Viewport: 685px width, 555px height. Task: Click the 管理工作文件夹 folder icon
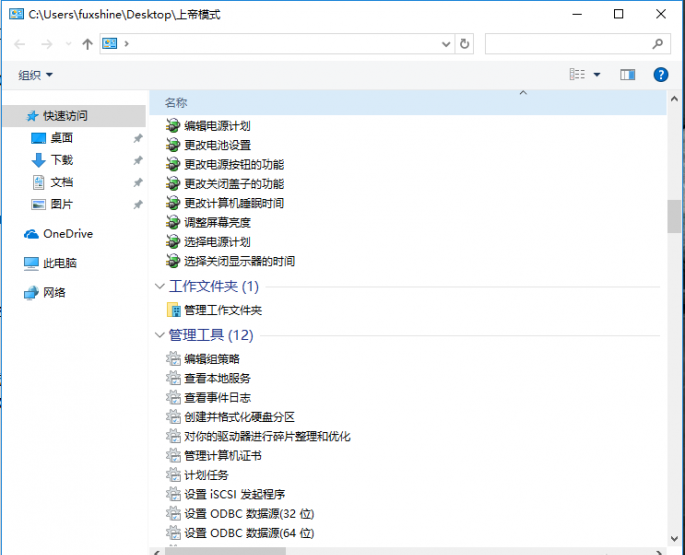pos(173,310)
